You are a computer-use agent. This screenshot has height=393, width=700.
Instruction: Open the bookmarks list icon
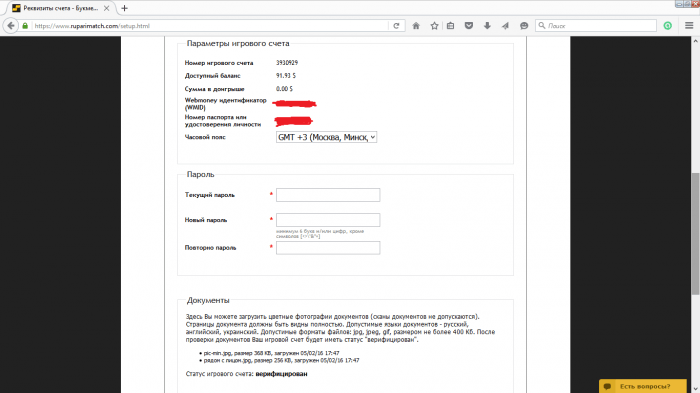[x=450, y=26]
